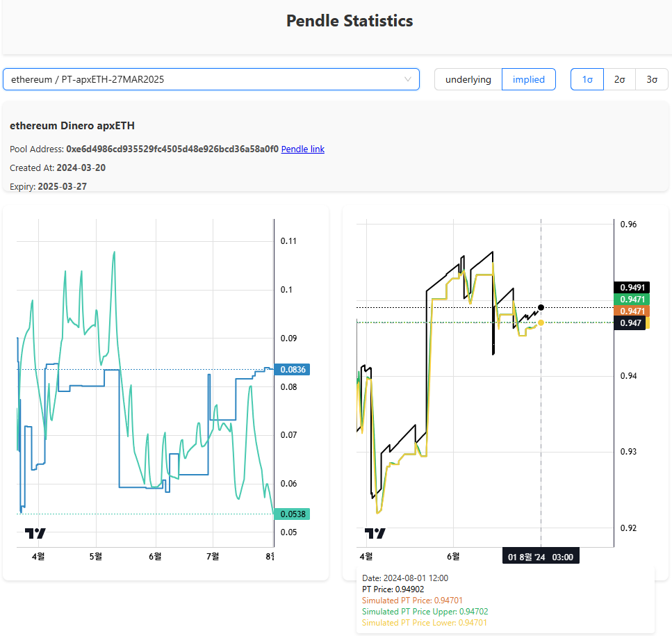Click TradingView logo on right chart
The height and width of the screenshot is (636, 672).
tap(375, 533)
